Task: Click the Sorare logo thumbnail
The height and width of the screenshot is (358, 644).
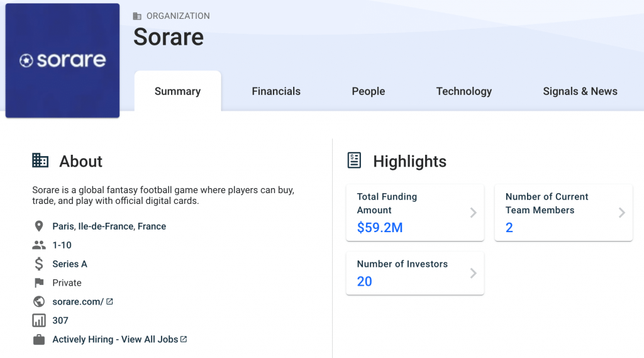Action: pos(62,60)
